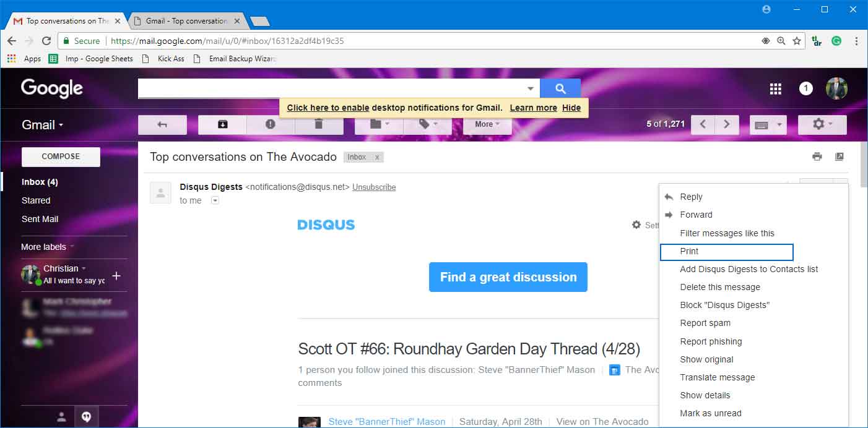Viewport: 868px width, 428px height.
Task: Archive the conversation with archive icon
Action: tap(222, 124)
